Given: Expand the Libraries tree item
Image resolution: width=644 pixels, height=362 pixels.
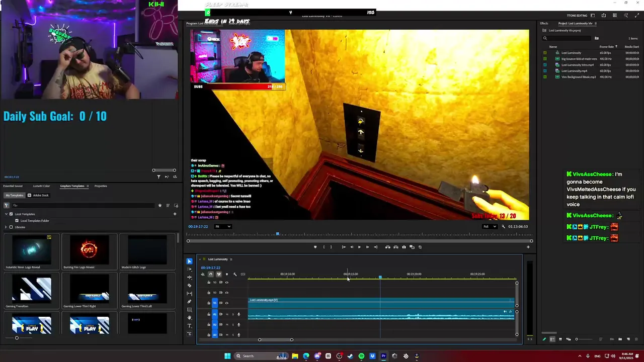Looking at the screenshot, I should click(x=6, y=227).
